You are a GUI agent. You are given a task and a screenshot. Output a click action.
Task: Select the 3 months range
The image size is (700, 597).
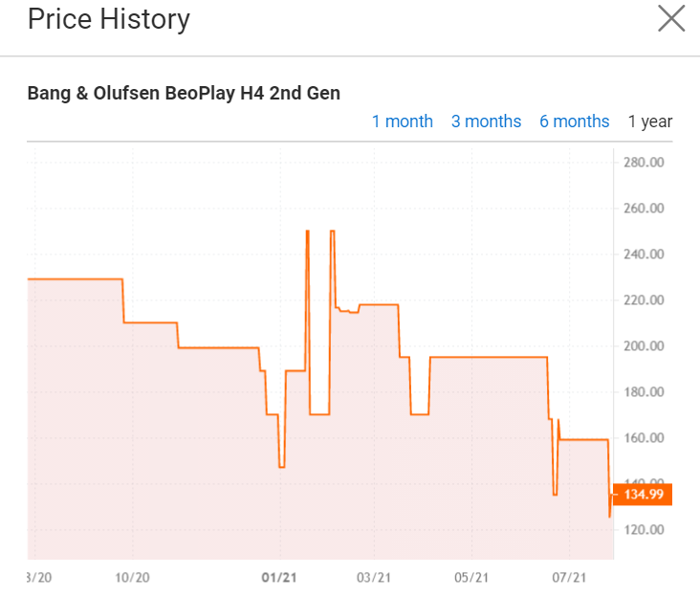(486, 122)
